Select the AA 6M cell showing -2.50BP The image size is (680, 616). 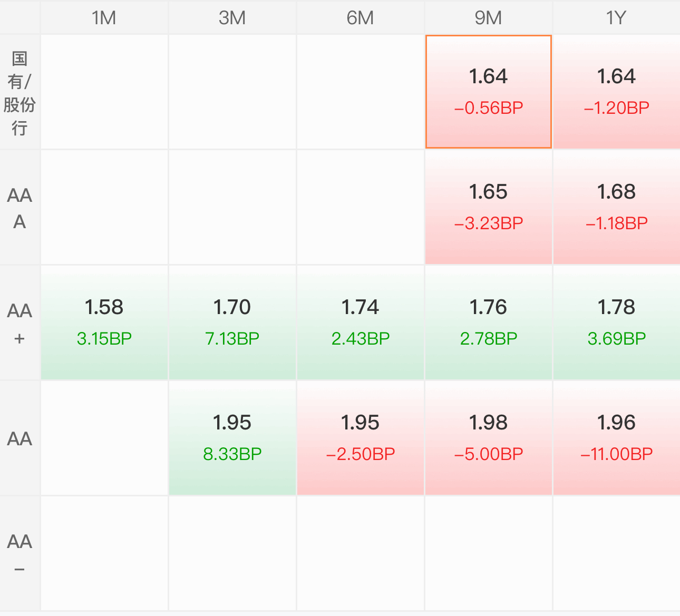click(361, 438)
